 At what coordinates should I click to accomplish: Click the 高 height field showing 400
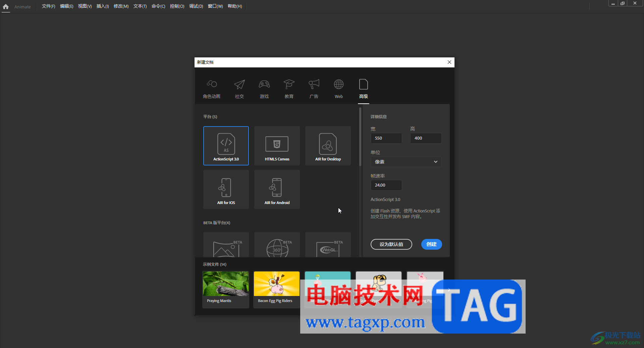(x=426, y=138)
